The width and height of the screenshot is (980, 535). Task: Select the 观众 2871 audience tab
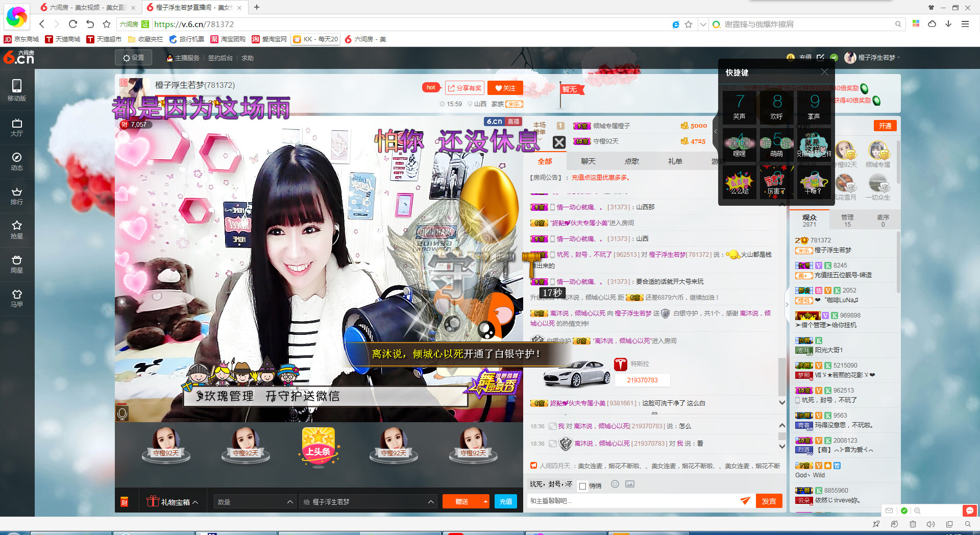coord(810,221)
